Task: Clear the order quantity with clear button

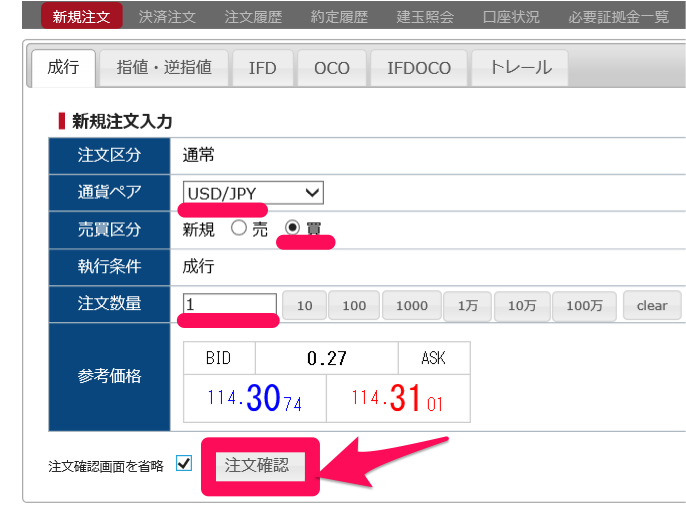Action: coord(652,305)
